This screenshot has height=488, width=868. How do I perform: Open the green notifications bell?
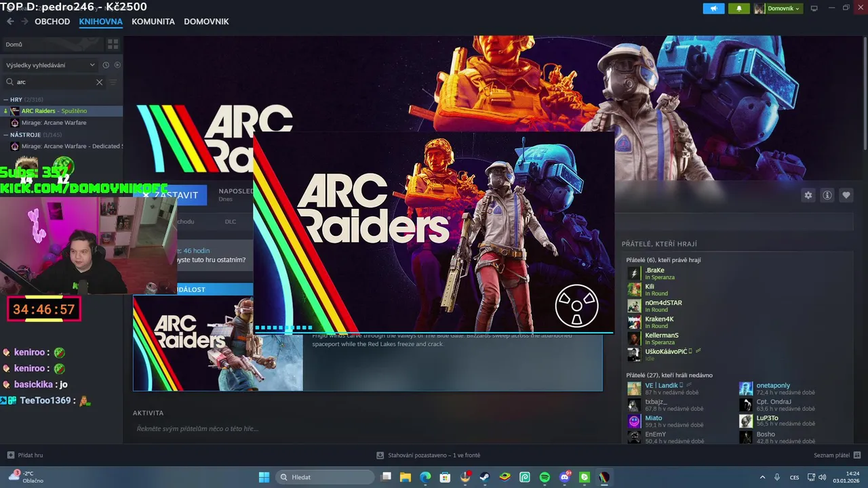(x=739, y=8)
